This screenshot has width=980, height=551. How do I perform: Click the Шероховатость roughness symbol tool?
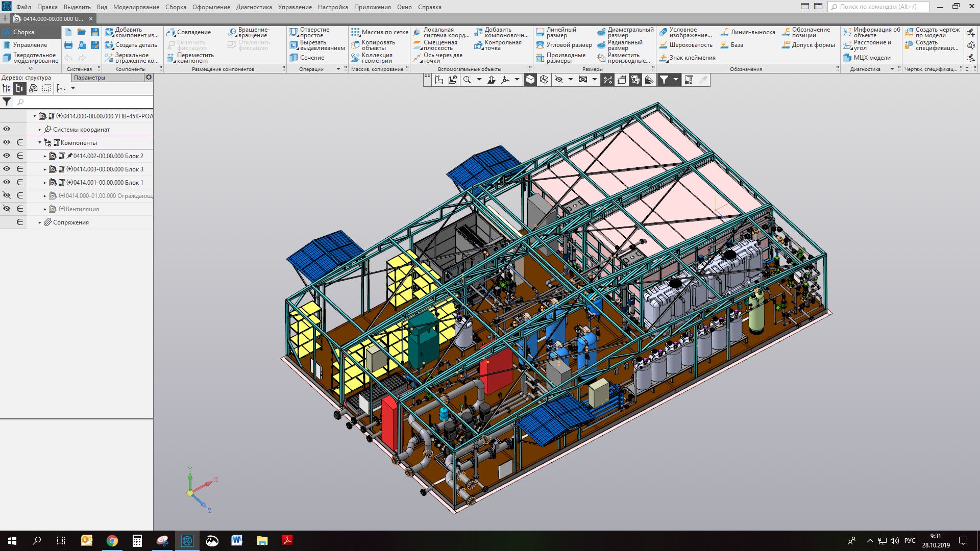[685, 45]
